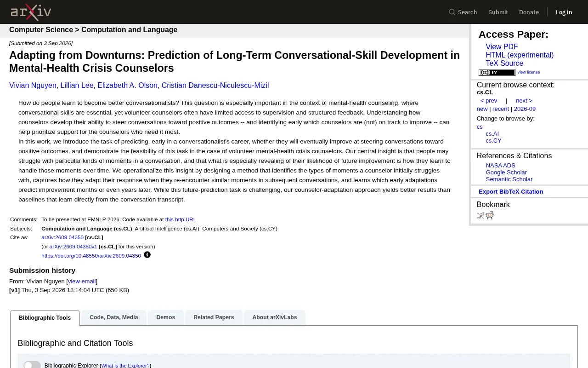This screenshot has height=368, width=588.
Task: Open author Elizabeth A. Olson's link
Action: 127,86
